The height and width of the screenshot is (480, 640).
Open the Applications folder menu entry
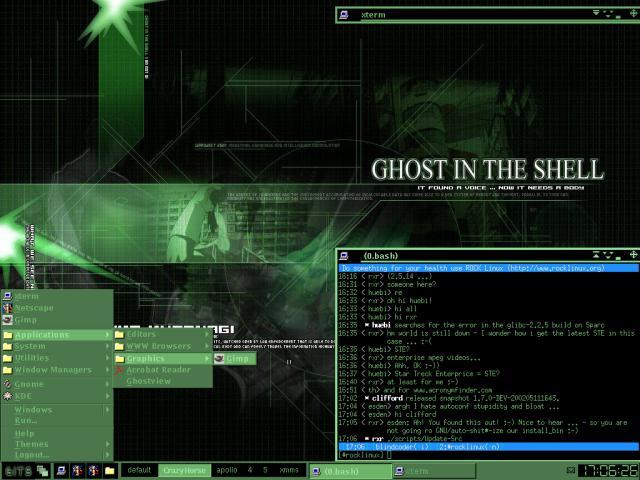click(x=57, y=335)
